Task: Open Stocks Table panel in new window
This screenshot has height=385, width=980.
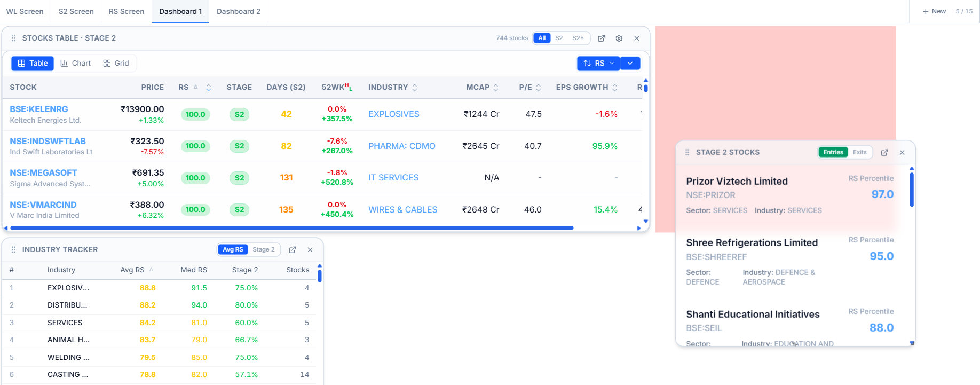Action: (x=602, y=38)
